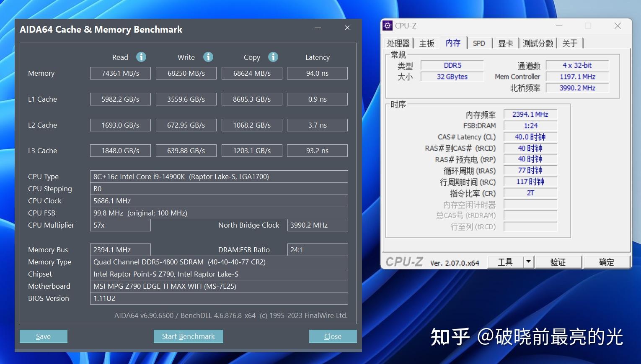641x364 pixels.
Task: Click the L2 Cache Write 672.95 GB/s field
Action: coord(186,125)
